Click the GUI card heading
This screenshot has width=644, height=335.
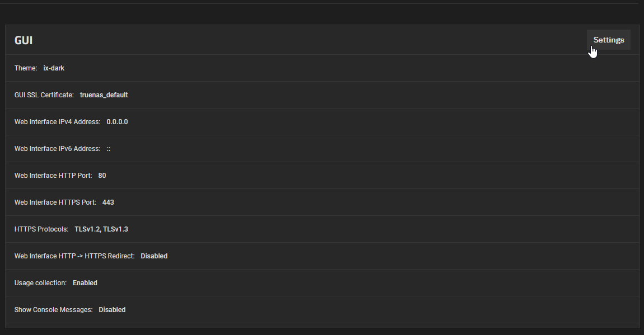(x=24, y=41)
